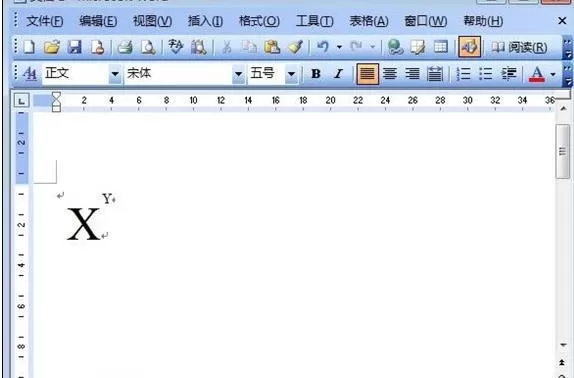
Task: Expand the Formatting toolbar options
Action: pyautogui.click(x=567, y=75)
